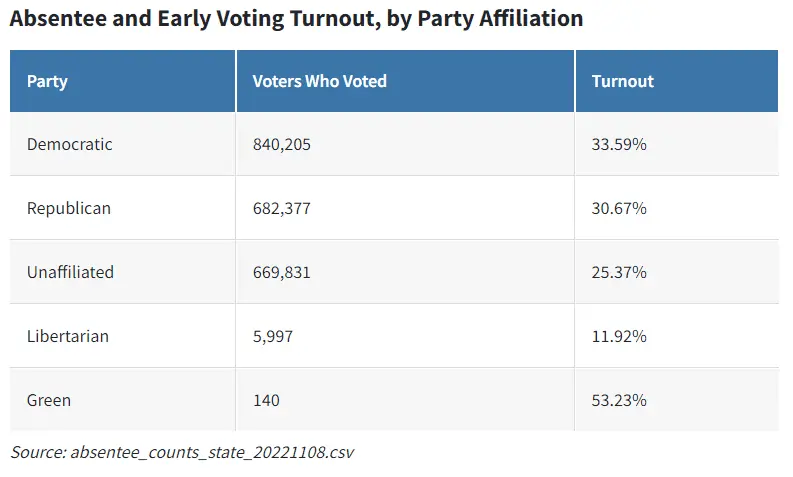Image resolution: width=793 pixels, height=477 pixels.
Task: Select the 30.67% turnout value
Action: click(619, 208)
